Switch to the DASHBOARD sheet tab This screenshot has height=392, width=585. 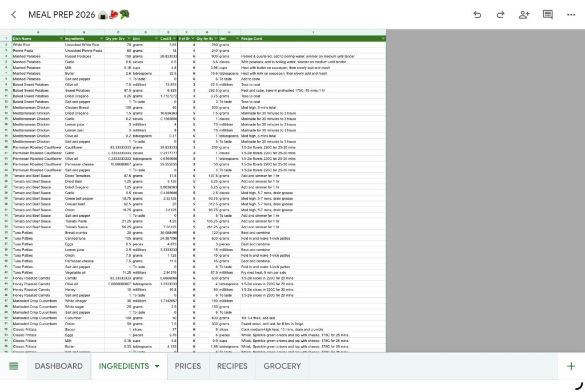(59, 366)
